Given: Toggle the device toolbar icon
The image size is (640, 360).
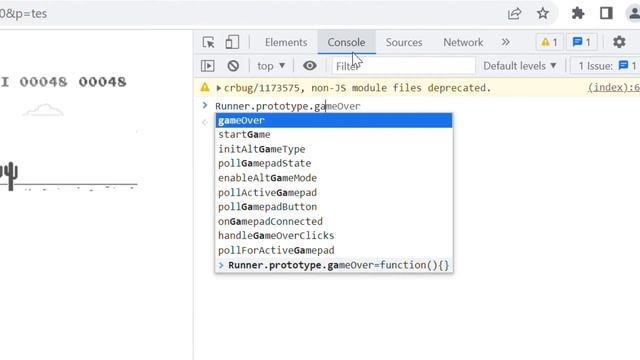Looking at the screenshot, I should coord(232,42).
